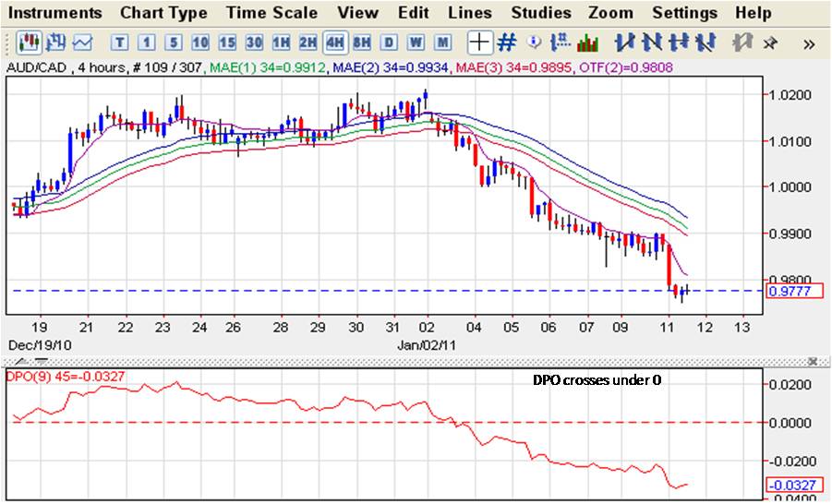
Task: Click the DPO value marker -0.0327
Action: coord(794,486)
